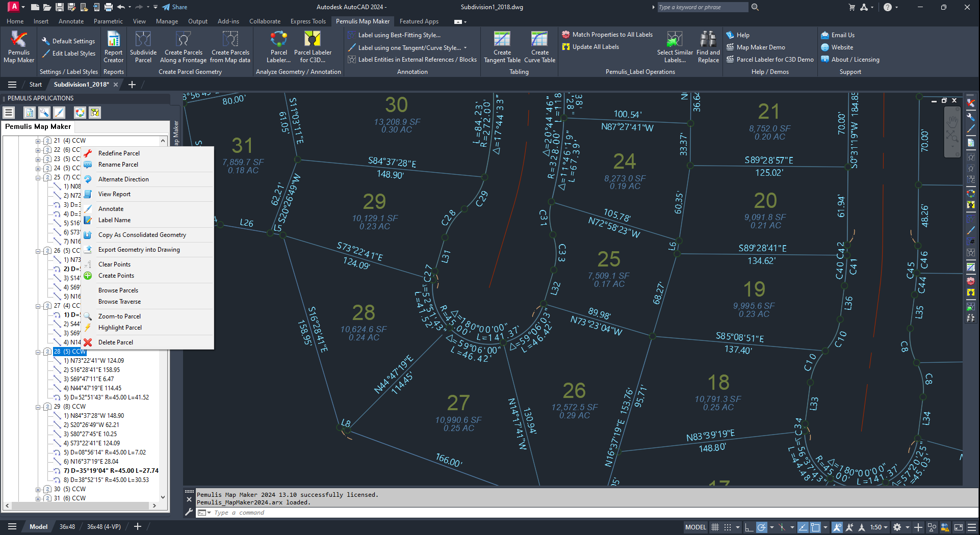Open the Customization menu at status bar end

click(x=972, y=527)
